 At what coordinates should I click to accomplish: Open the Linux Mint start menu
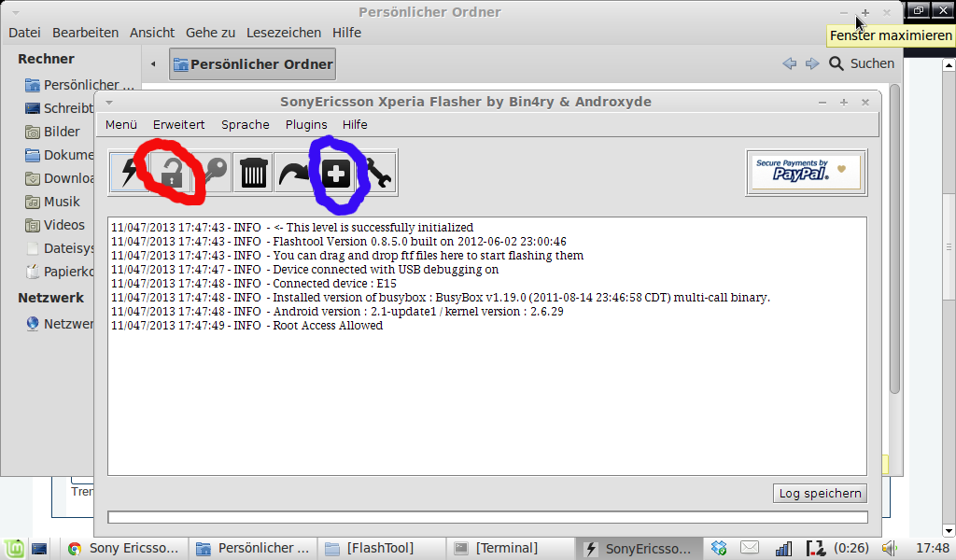[14, 548]
